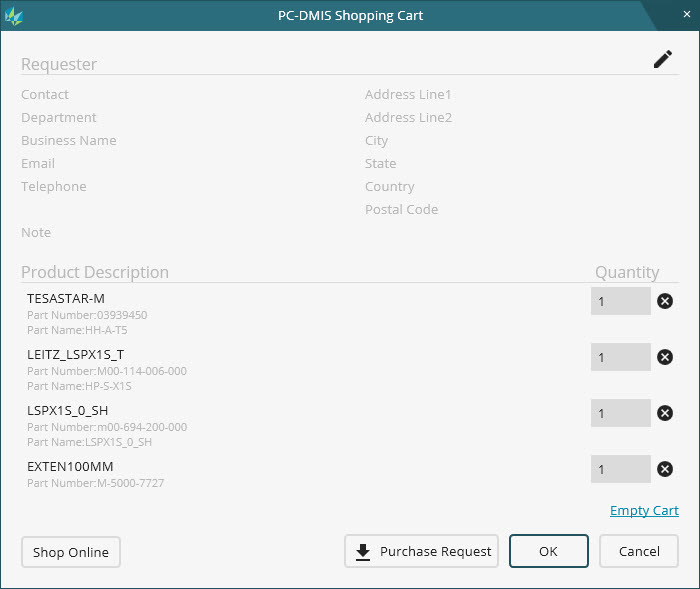This screenshot has width=700, height=589.
Task: Remove TESASTAR-M from the cart
Action: pyautogui.click(x=665, y=301)
